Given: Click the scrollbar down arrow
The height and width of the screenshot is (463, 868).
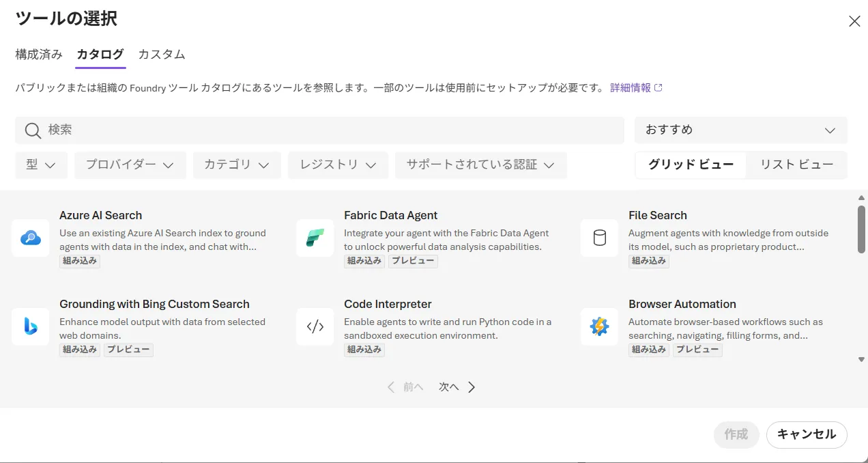Looking at the screenshot, I should tap(861, 359).
